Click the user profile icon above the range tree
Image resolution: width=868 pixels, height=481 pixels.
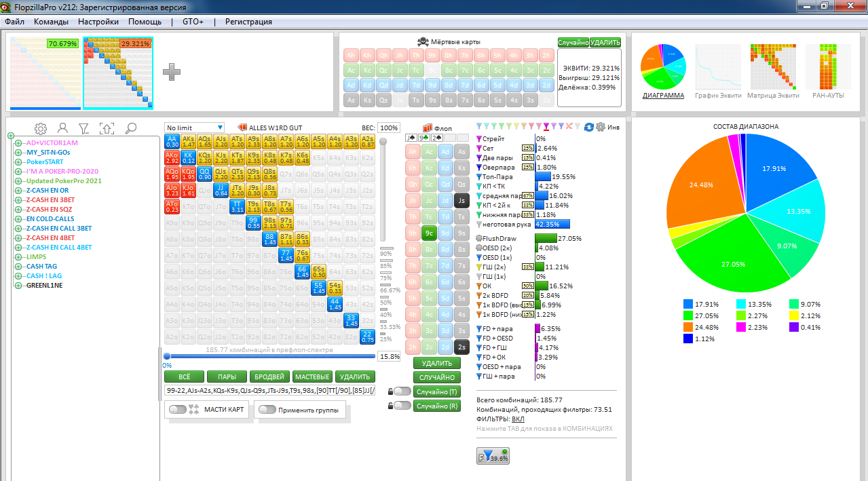tap(62, 128)
